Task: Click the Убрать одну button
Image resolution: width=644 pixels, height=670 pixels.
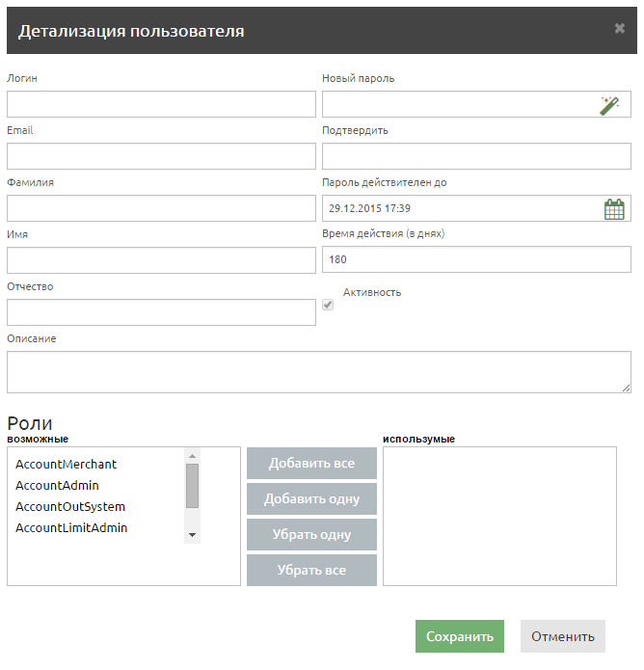Action: (x=311, y=535)
